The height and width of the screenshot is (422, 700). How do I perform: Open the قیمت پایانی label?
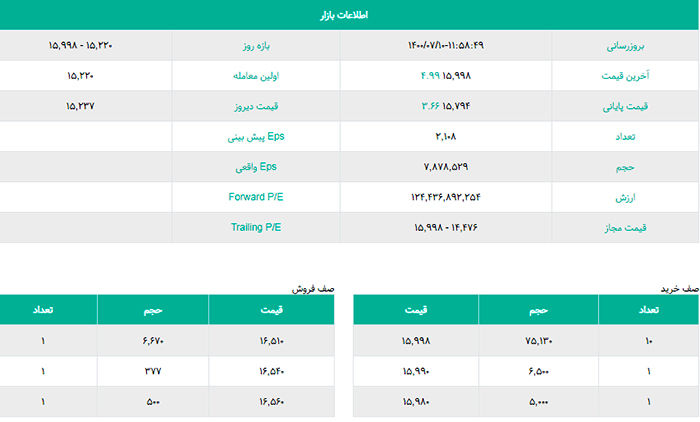tap(625, 106)
